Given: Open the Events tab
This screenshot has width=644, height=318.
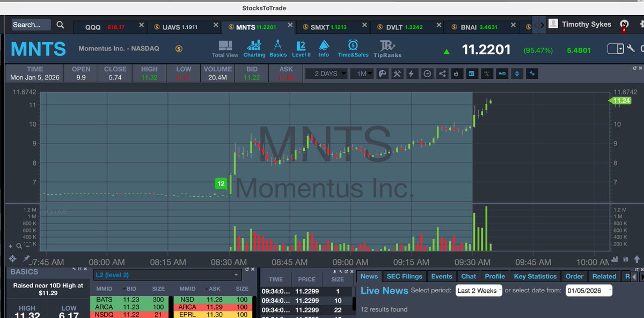Looking at the screenshot, I should point(442,276).
